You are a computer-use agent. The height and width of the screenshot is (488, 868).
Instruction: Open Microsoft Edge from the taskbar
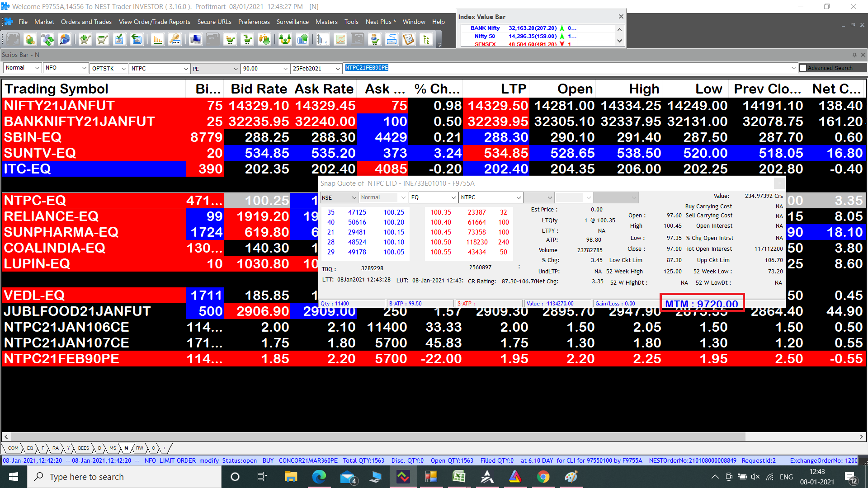[319, 477]
